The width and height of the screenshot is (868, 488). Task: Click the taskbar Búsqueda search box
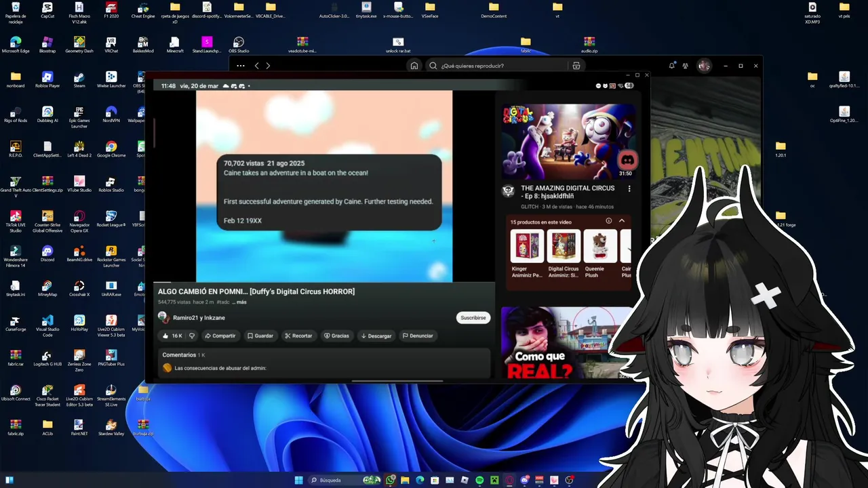tap(344, 480)
